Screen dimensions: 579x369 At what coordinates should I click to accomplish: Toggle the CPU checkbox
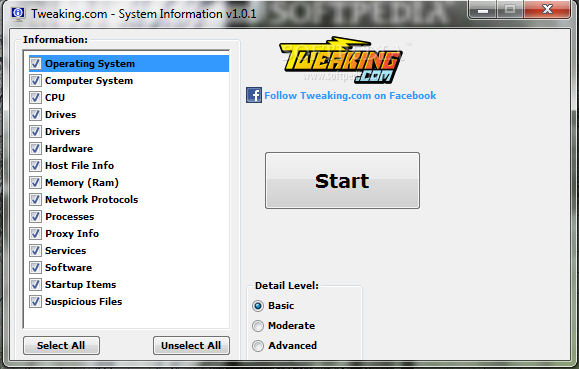click(x=35, y=98)
